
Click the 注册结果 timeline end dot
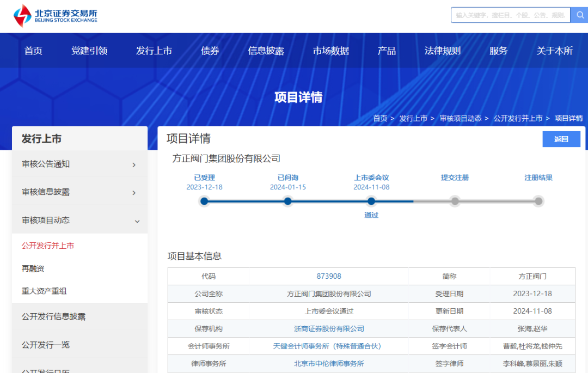pyautogui.click(x=538, y=201)
